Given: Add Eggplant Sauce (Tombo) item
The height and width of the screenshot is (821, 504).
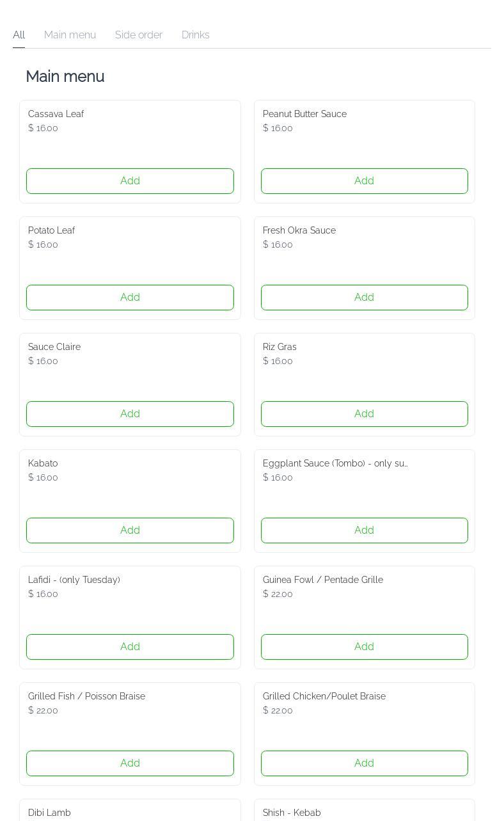Looking at the screenshot, I should click(364, 530).
